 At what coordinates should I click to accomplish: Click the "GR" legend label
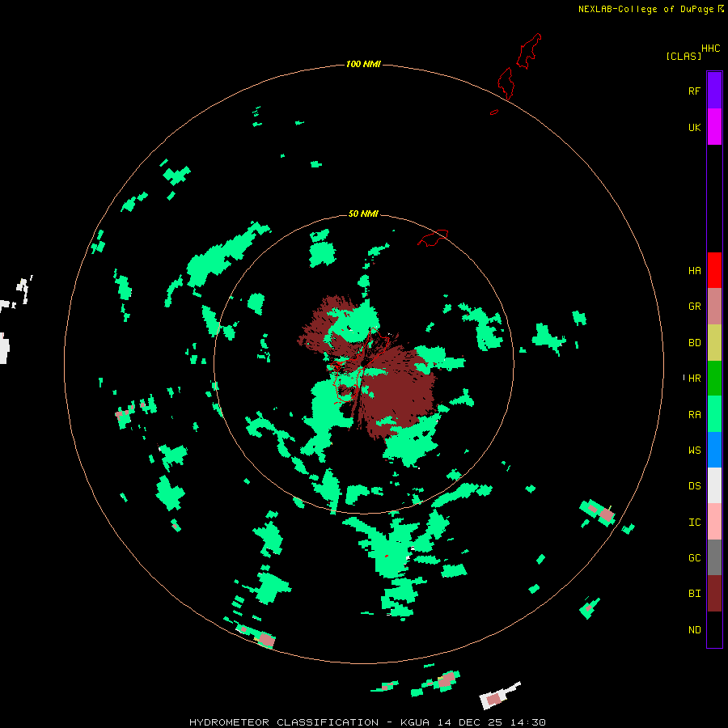tap(695, 307)
